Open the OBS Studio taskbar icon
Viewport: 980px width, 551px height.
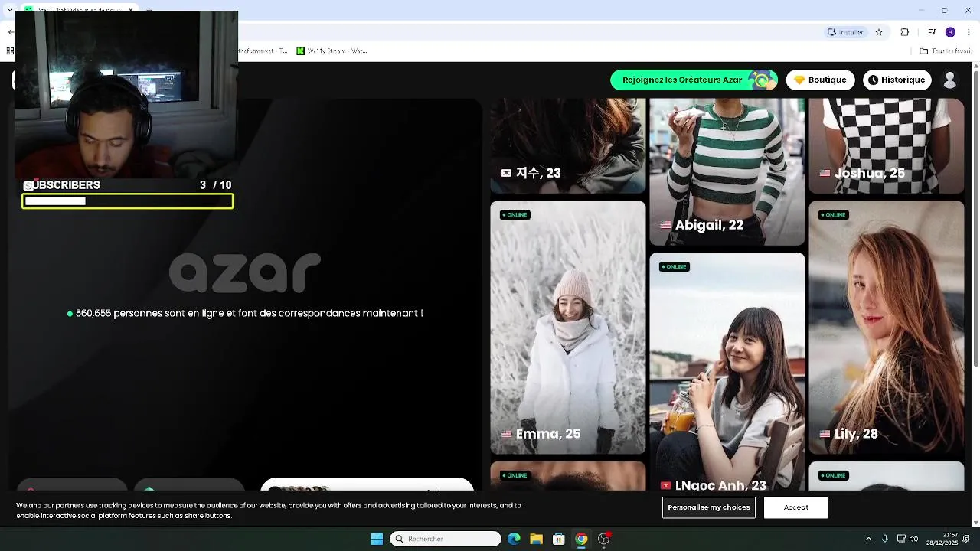(604, 539)
